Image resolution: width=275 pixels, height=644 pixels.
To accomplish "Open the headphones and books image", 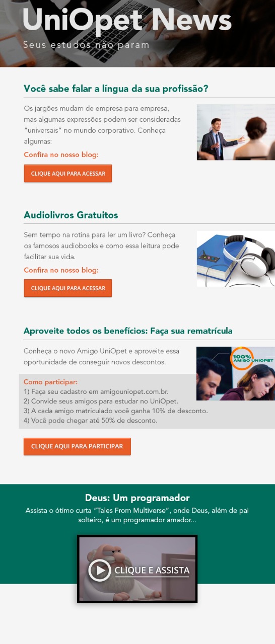I will [236, 259].
